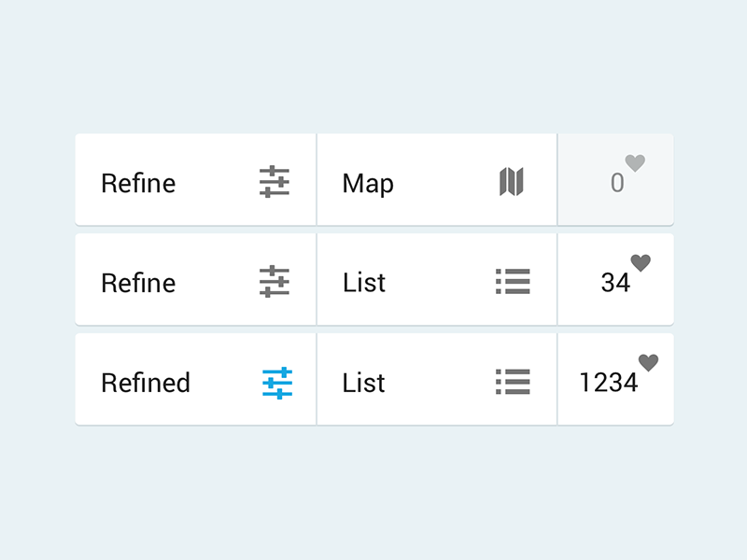This screenshot has height=560, width=747.
Task: Select the List label in the middle row
Action: (x=364, y=283)
